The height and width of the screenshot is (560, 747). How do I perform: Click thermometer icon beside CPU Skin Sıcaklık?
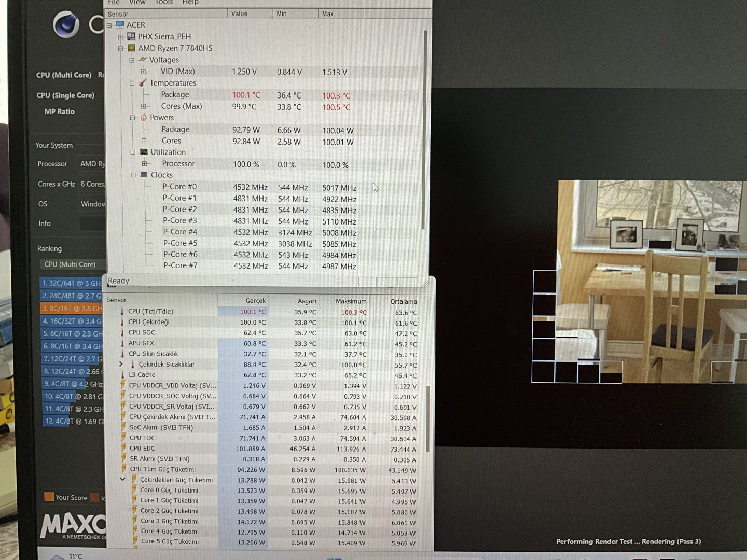pyautogui.click(x=122, y=354)
